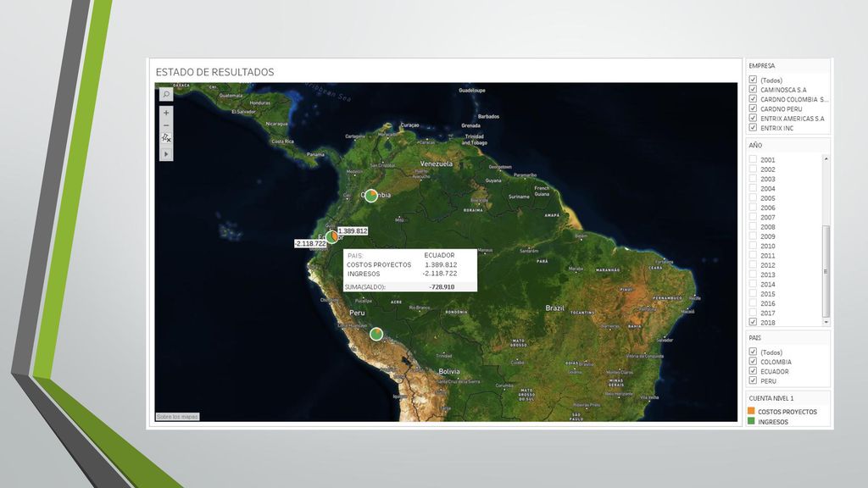Viewport: 868px width, 488px height.
Task: Check year 2011 in AÑO filter
Action: [x=753, y=255]
